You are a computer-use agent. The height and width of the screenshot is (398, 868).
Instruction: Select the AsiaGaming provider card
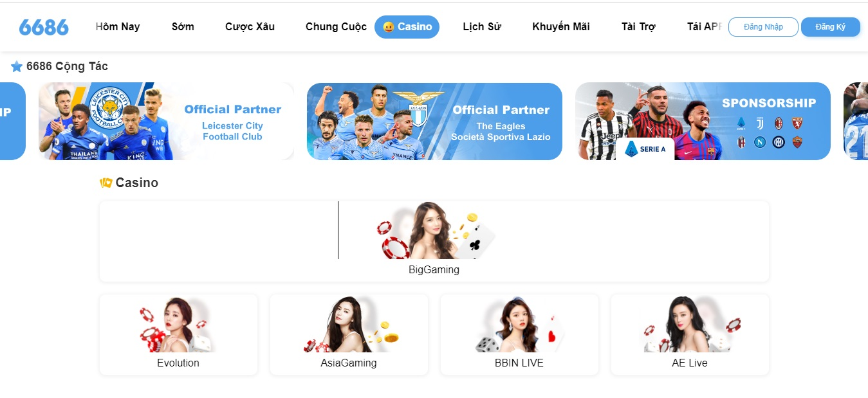tap(349, 334)
